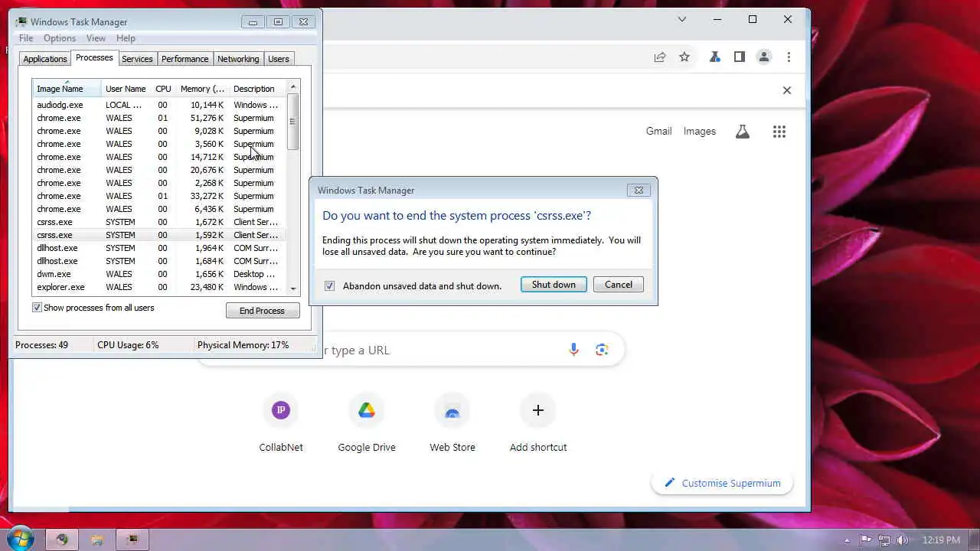This screenshot has height=551, width=980.
Task: Open Search Labs flask icon
Action: pyautogui.click(x=742, y=132)
